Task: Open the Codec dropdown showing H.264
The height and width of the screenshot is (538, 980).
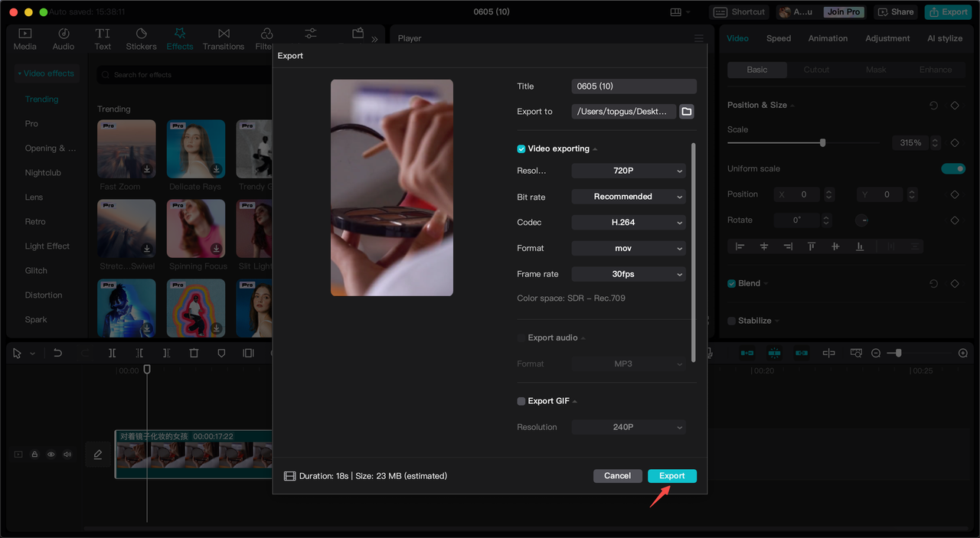Action: click(x=629, y=222)
